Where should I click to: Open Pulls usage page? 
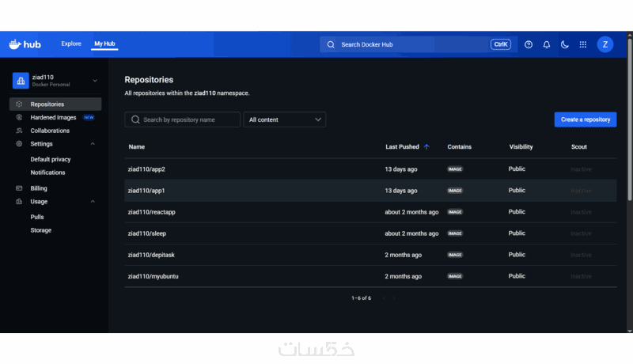(x=37, y=217)
